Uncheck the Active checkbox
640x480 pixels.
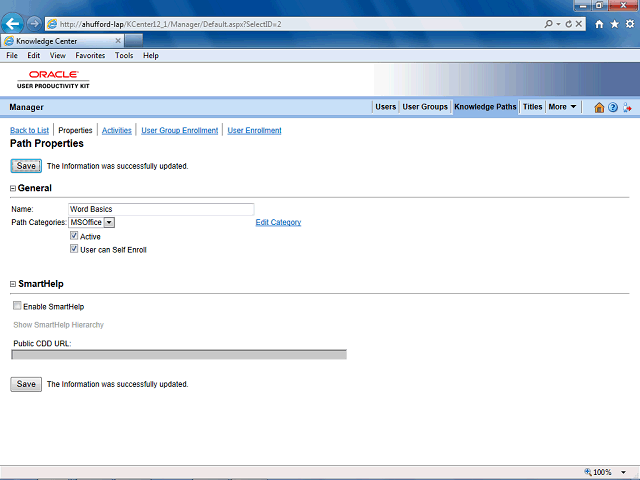[x=74, y=236]
